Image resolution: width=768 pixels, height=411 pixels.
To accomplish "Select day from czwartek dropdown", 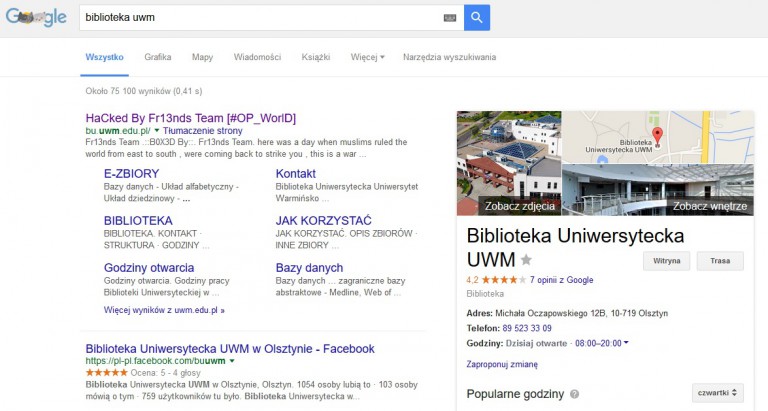I will 717,393.
